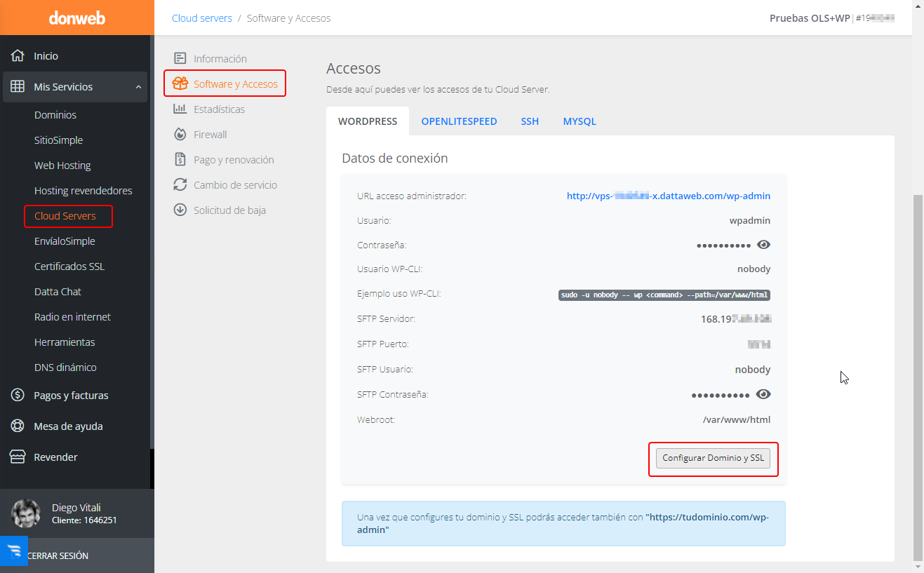Click the Cliente: 1646251 text
The width and height of the screenshot is (924, 573).
pos(84,520)
